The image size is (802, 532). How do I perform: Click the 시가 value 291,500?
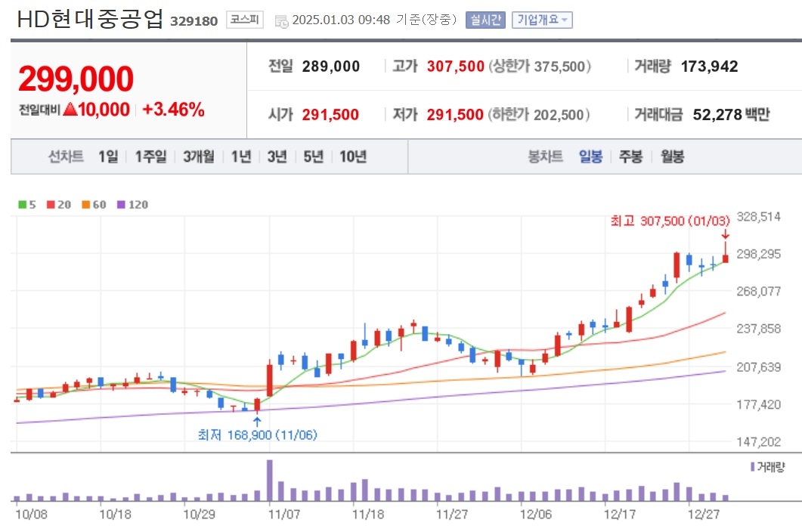click(x=330, y=115)
